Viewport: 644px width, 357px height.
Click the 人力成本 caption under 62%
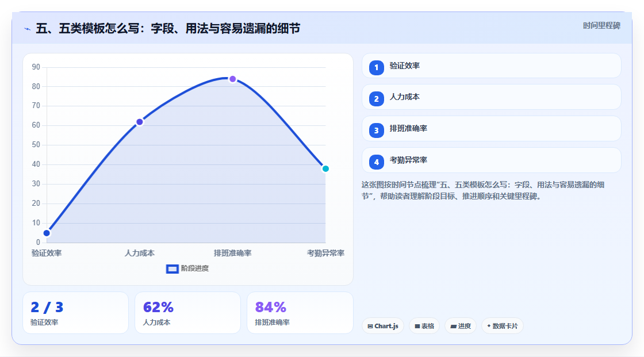(x=156, y=323)
